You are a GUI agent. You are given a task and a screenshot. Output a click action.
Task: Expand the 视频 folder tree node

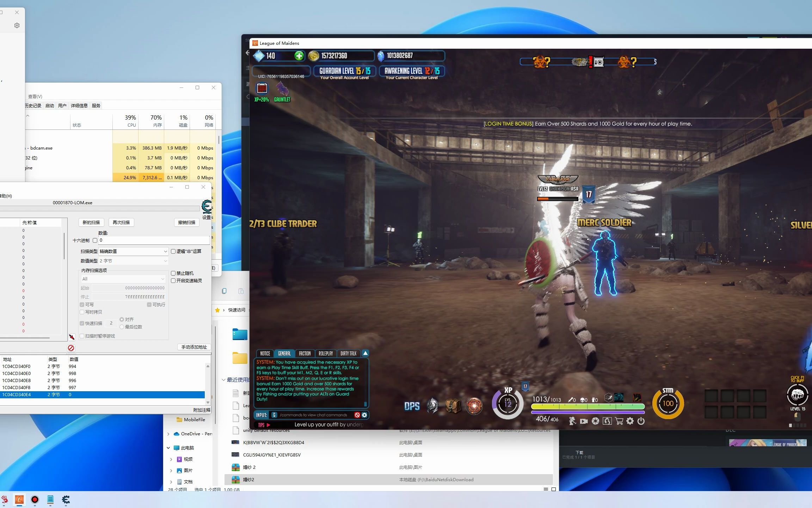[171, 459]
